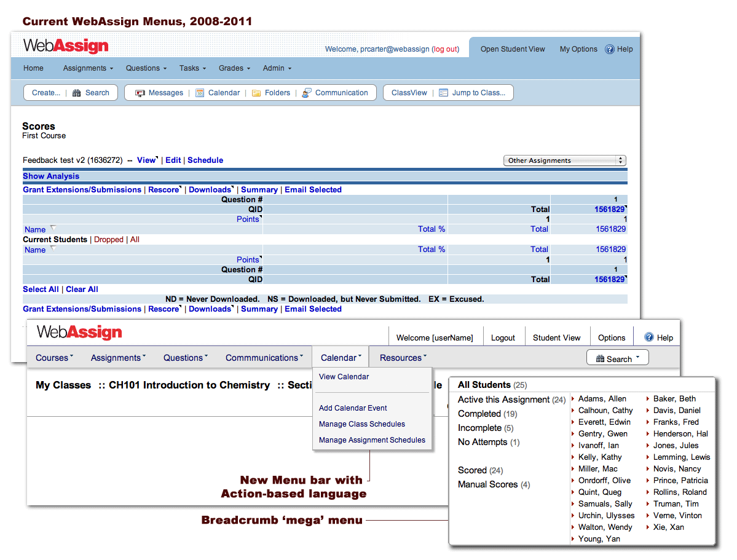This screenshot has width=737, height=560.
Task: Expand the Assignments menu in the top blue bar
Action: [89, 68]
